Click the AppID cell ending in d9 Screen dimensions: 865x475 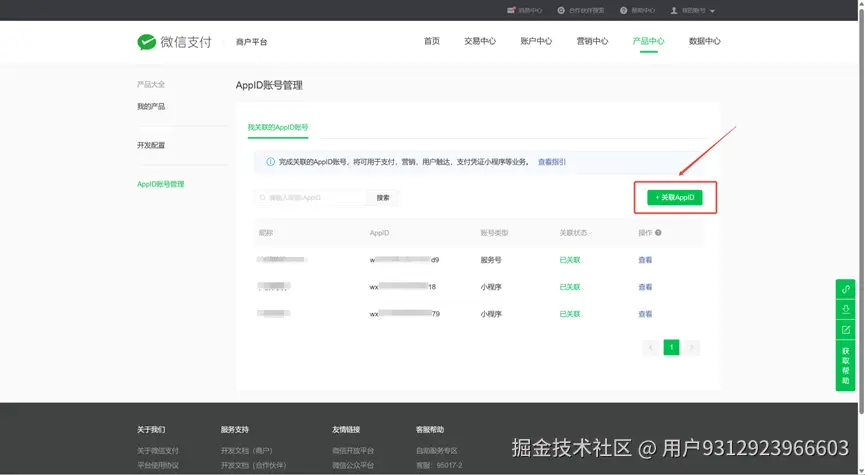coord(404,260)
